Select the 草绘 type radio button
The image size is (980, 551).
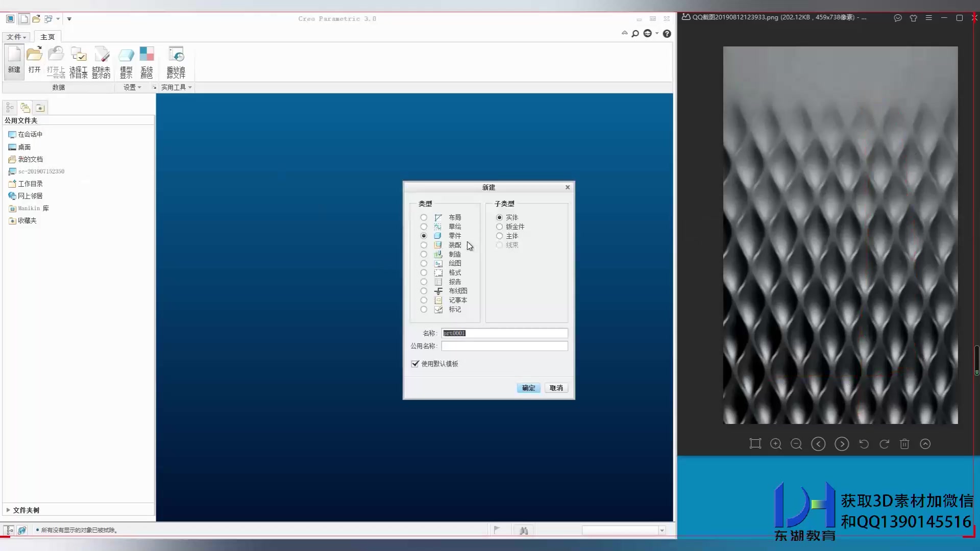pos(424,227)
